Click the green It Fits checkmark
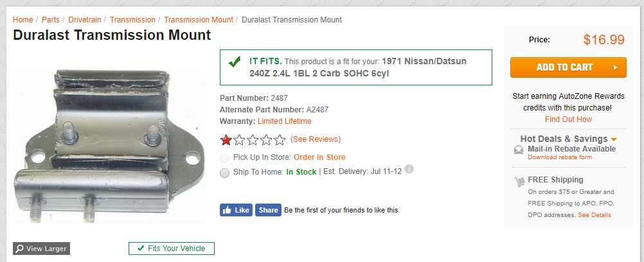This screenshot has width=644, height=262. coord(235,62)
